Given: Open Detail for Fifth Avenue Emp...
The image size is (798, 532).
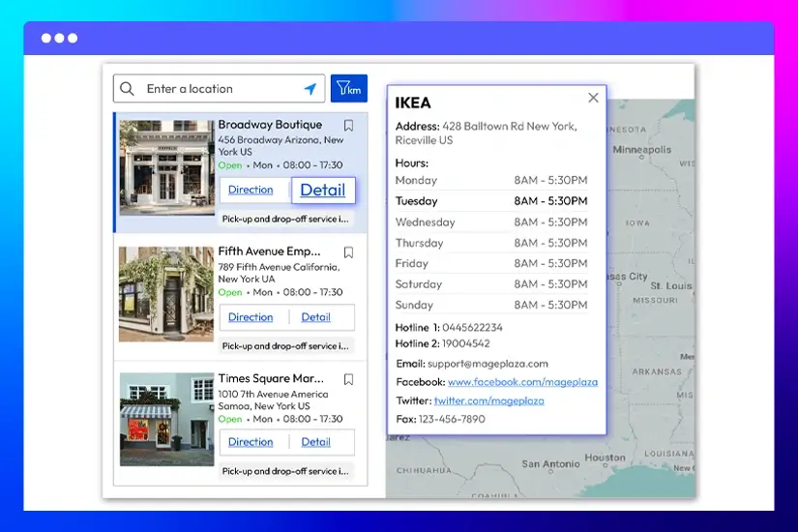Looking at the screenshot, I should point(315,316).
